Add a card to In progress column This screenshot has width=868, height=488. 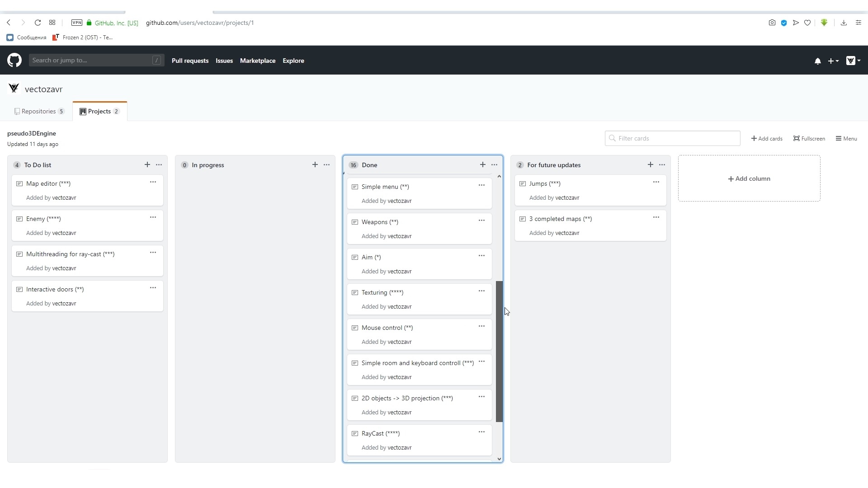(315, 164)
